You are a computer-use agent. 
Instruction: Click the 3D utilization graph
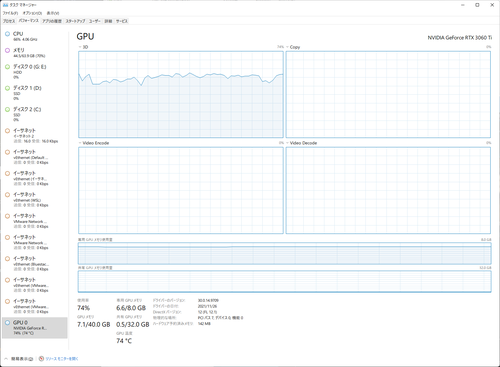(x=181, y=94)
